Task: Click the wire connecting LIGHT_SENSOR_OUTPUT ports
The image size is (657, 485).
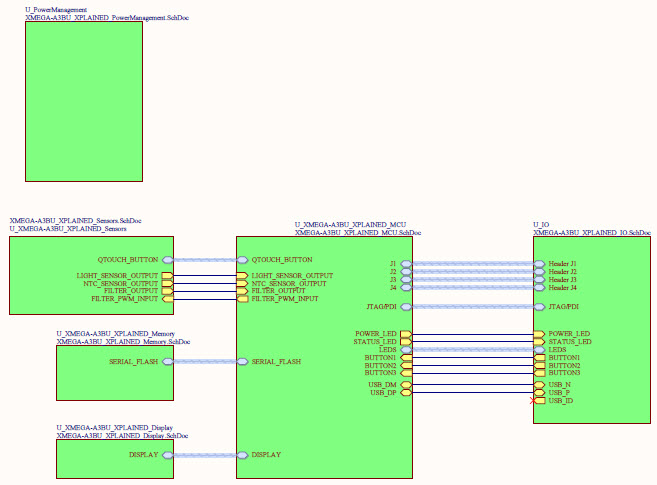Action: tap(205, 276)
